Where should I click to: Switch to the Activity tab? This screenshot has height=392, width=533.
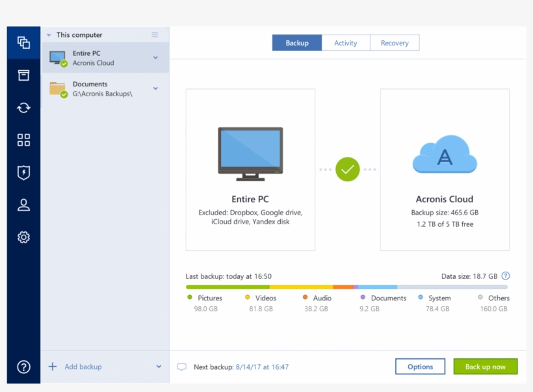345,42
